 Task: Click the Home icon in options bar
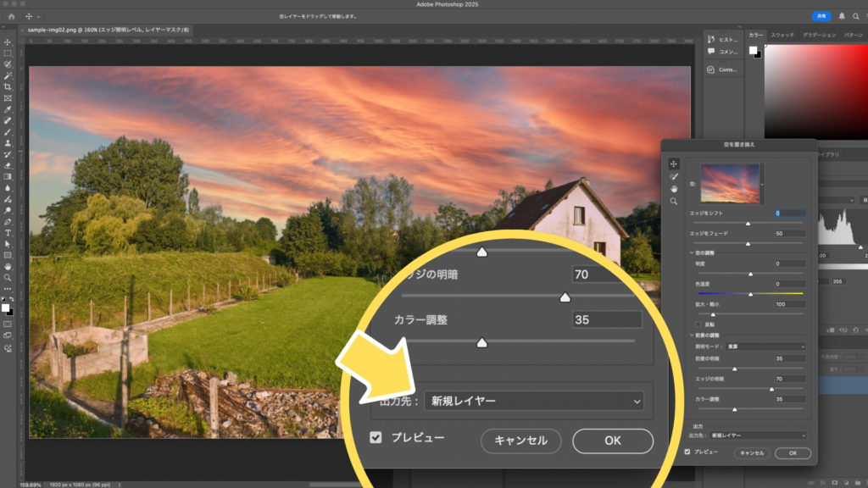pos(11,16)
